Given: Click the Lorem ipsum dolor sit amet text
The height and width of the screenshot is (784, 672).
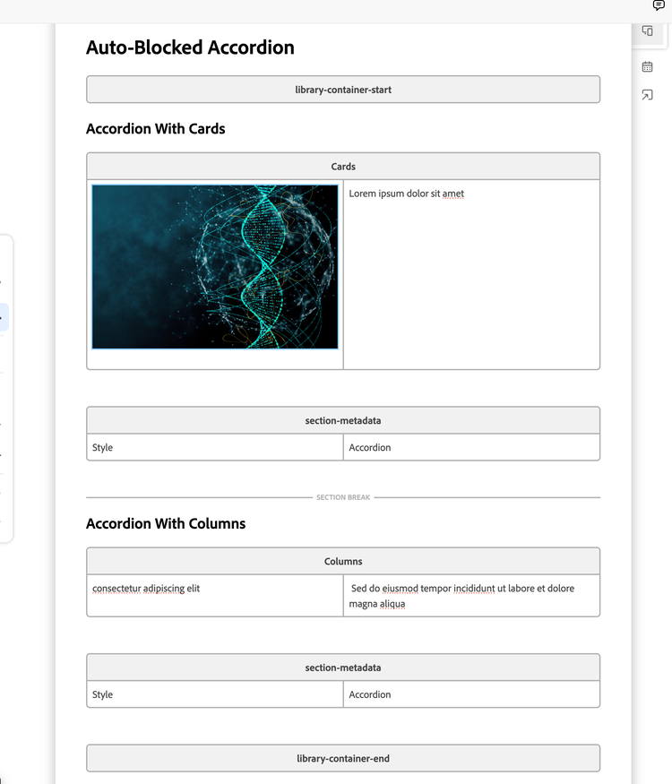Looking at the screenshot, I should [x=407, y=194].
